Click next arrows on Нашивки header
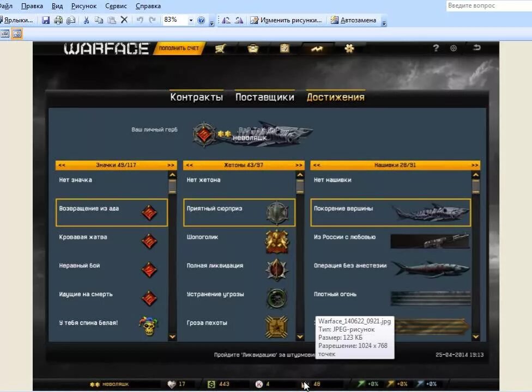The image size is (532, 392). click(x=475, y=166)
